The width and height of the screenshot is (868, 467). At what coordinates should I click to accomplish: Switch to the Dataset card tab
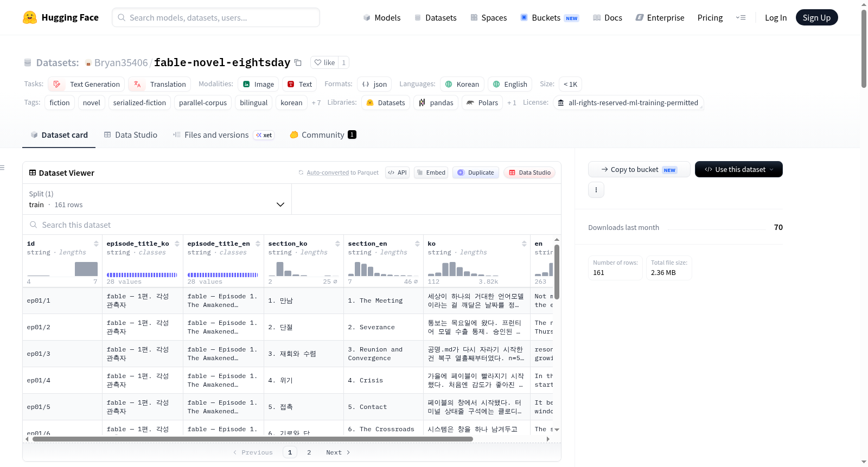[59, 135]
